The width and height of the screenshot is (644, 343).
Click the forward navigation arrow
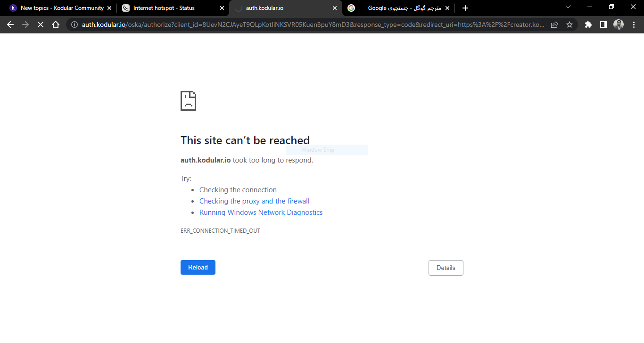click(x=25, y=24)
